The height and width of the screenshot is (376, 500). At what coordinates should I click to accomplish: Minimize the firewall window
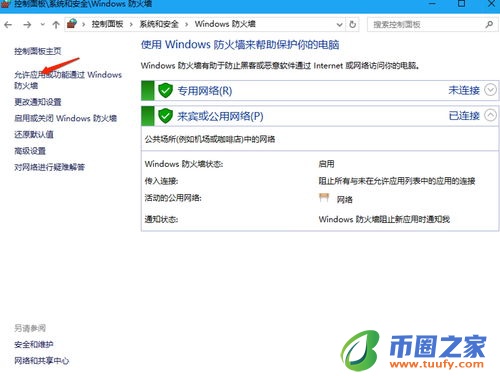[x=432, y=4]
